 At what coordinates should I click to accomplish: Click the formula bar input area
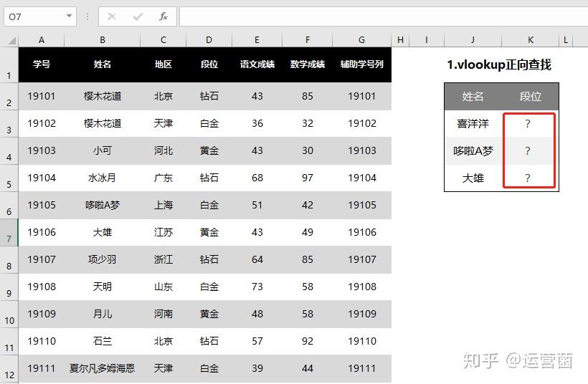[x=383, y=16]
